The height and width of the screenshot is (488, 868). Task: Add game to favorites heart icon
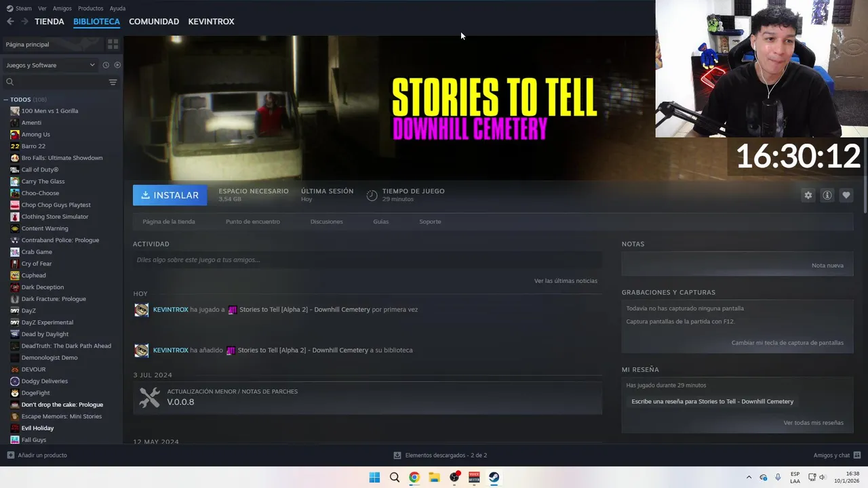846,195
